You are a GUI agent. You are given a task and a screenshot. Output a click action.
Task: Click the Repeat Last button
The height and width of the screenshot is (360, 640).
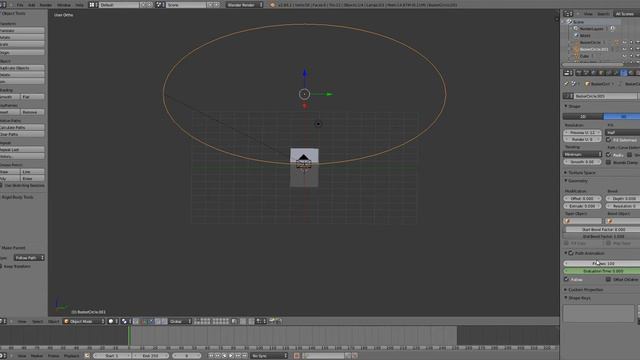[22, 149]
